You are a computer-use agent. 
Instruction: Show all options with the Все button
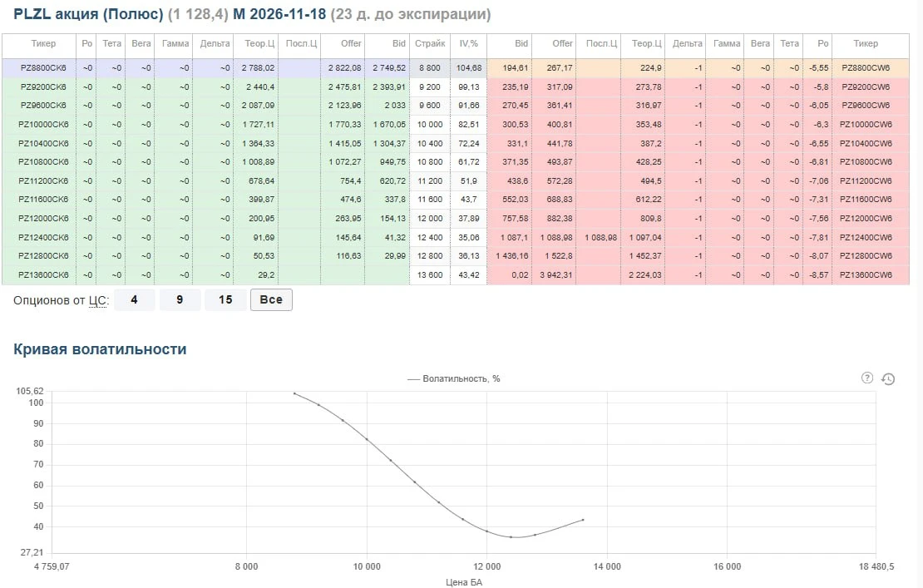click(x=271, y=299)
